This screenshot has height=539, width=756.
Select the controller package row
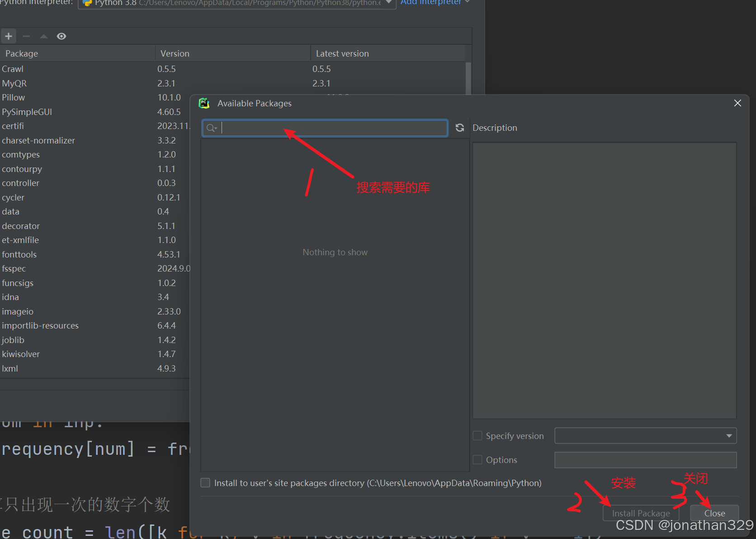(x=95, y=183)
